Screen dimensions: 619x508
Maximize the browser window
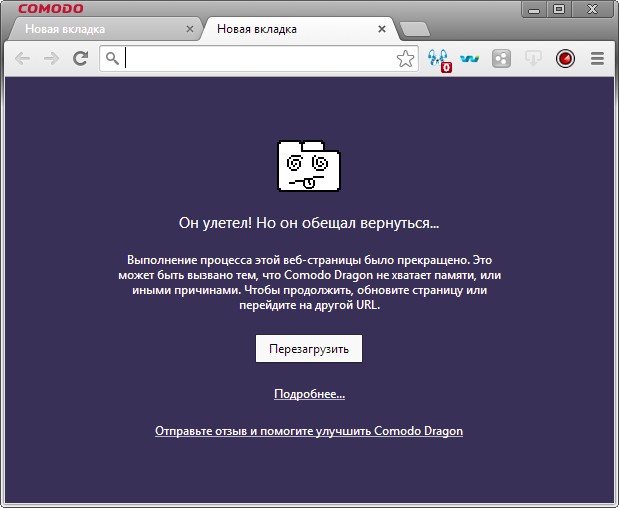[559, 9]
